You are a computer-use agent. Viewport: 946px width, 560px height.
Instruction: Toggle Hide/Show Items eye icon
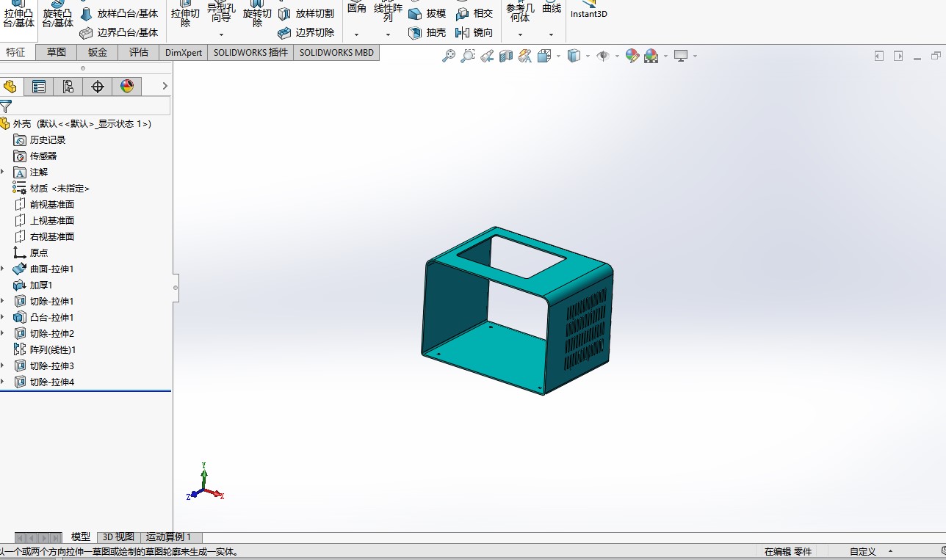click(603, 56)
